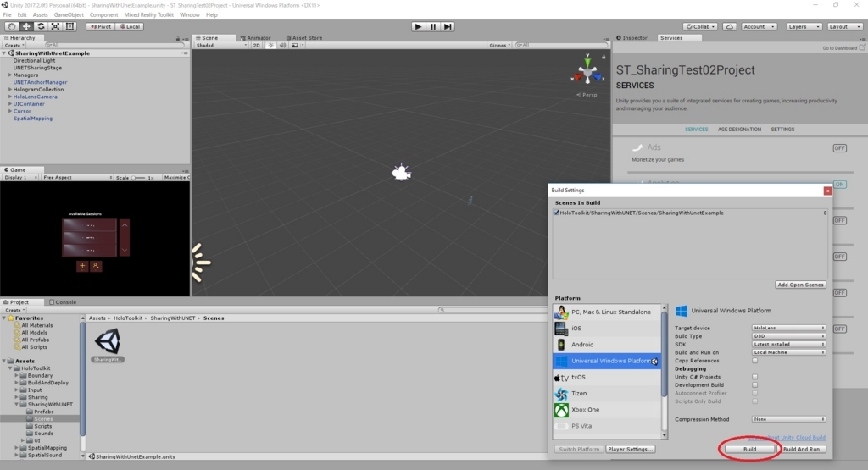
Task: Expand HologramCollection in Hierarchy
Action: (10, 89)
